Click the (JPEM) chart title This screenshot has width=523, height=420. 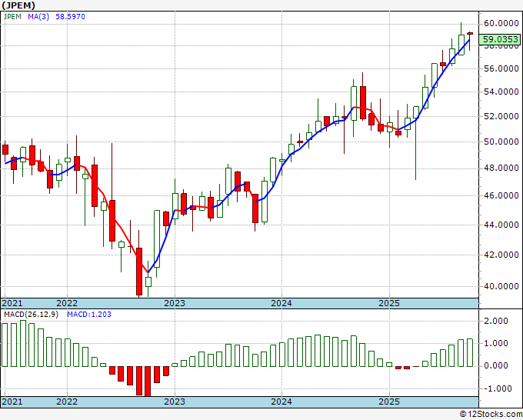[x=18, y=5]
